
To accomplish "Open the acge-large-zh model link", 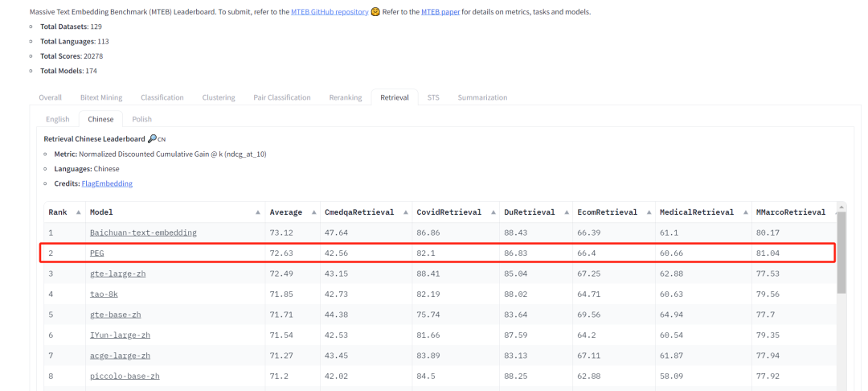I will tap(120, 356).
